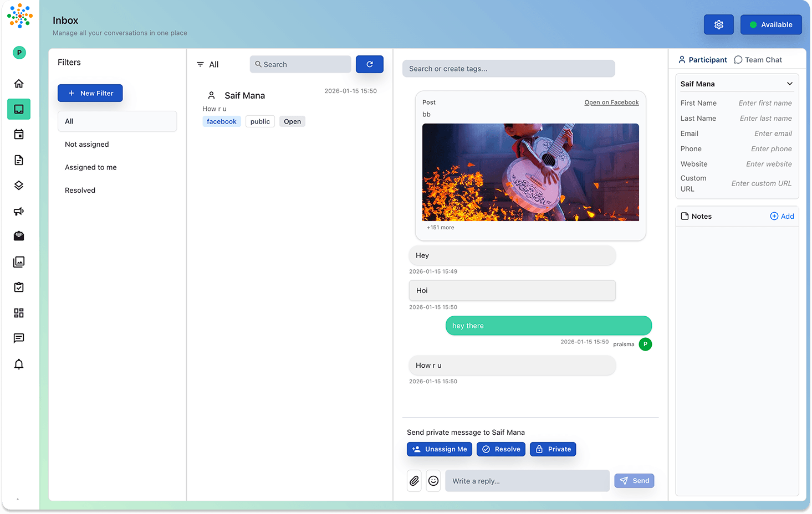Click the Resolve button

(501, 449)
